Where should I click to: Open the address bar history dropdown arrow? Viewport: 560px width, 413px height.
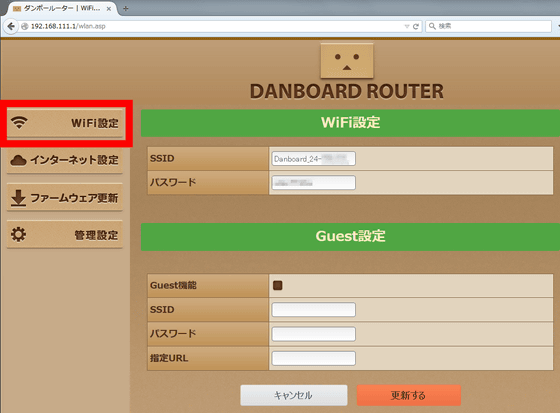click(x=407, y=26)
